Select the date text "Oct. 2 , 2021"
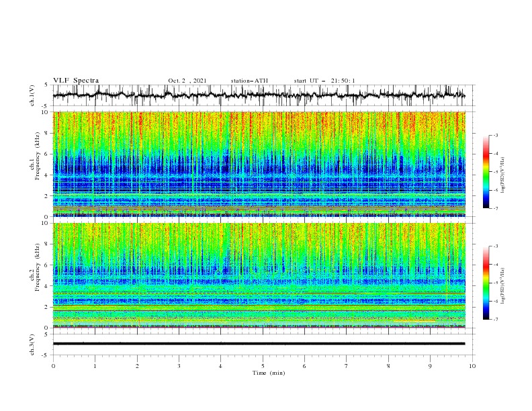Screen dimensions: 532x411 [187, 81]
